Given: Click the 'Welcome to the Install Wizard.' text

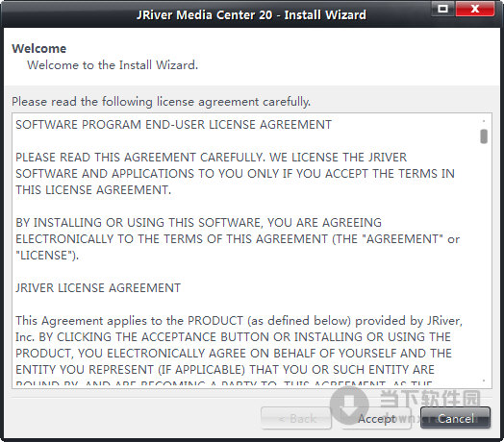Looking at the screenshot, I should pyautogui.click(x=113, y=65).
